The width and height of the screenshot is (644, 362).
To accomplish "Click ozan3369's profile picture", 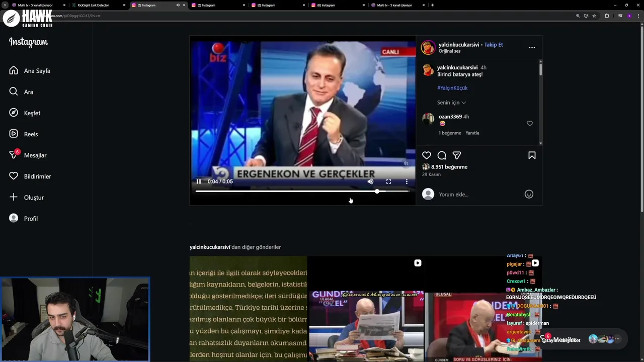I will pyautogui.click(x=428, y=119).
